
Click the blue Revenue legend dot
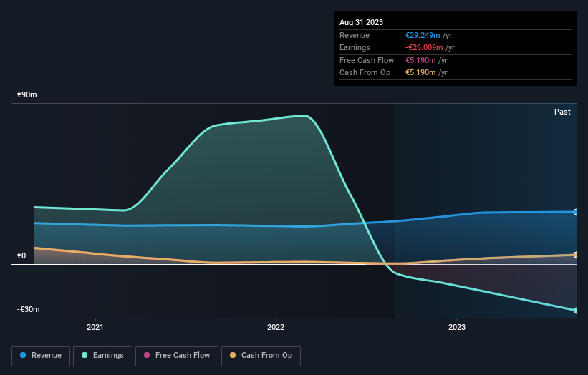(23, 355)
